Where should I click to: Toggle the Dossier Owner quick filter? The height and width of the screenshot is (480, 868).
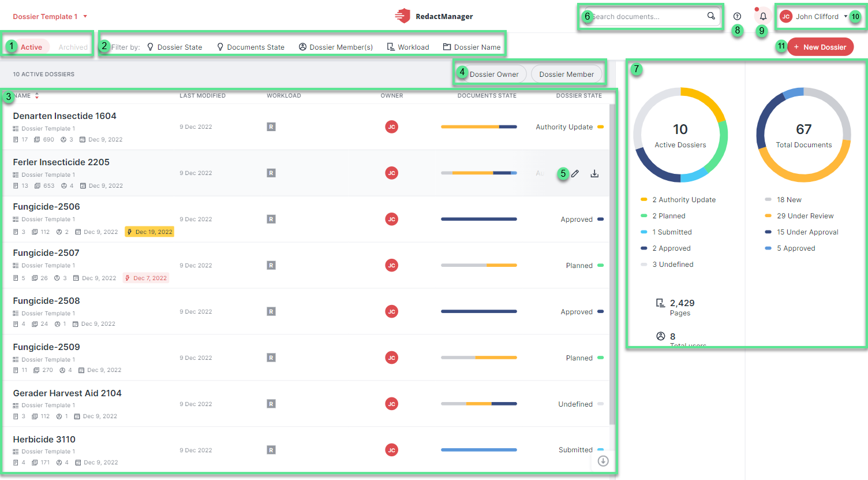(x=493, y=74)
